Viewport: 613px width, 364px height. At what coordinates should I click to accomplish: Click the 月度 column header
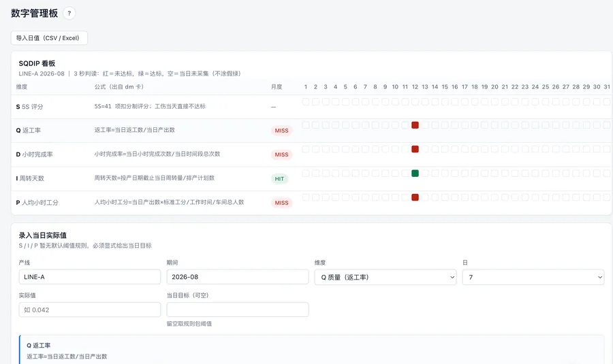coord(277,86)
